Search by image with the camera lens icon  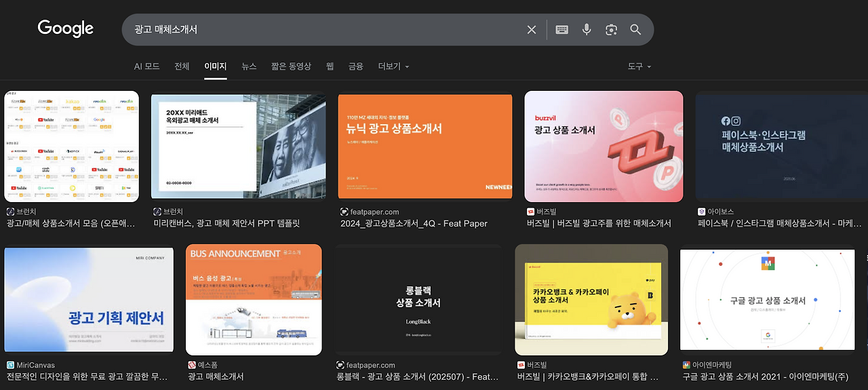(611, 30)
